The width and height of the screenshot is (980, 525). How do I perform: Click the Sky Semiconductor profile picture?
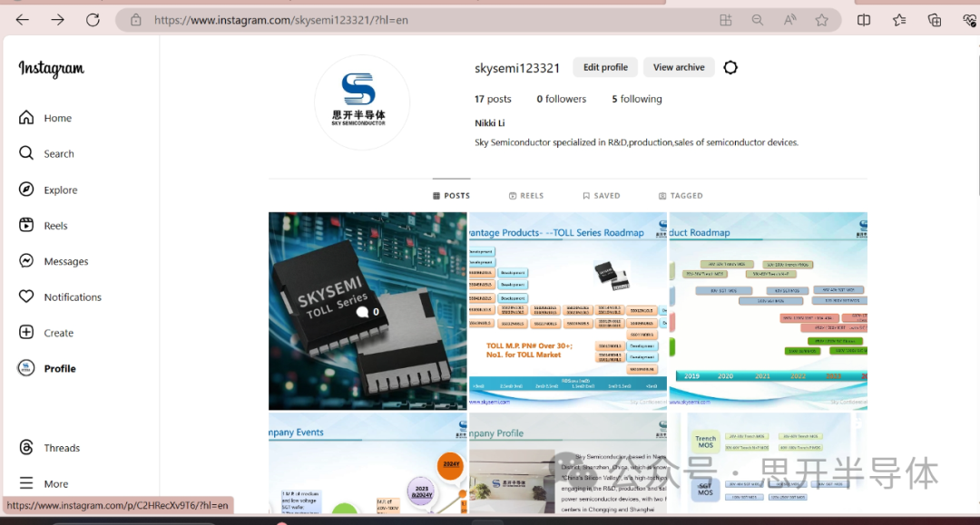pyautogui.click(x=361, y=102)
